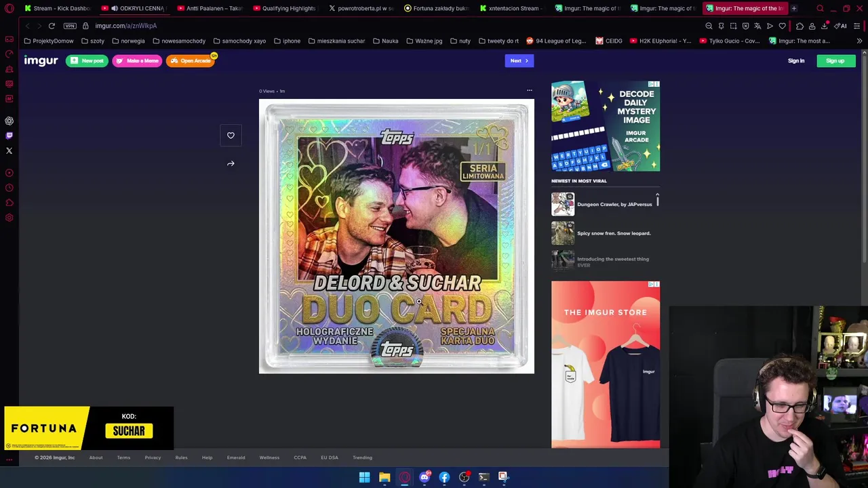
Task: Open norwegia bookmarks folder
Action: point(129,41)
